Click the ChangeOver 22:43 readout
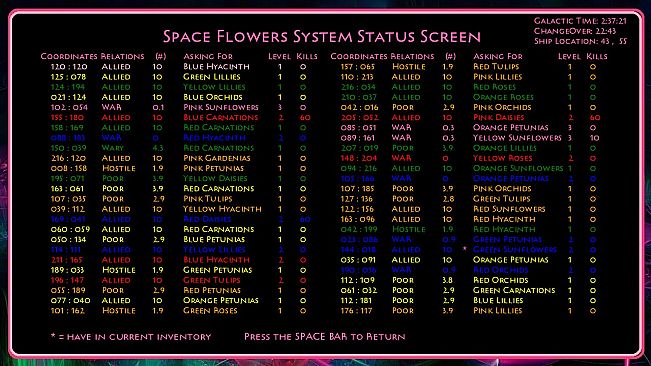651x366 pixels. (x=575, y=31)
